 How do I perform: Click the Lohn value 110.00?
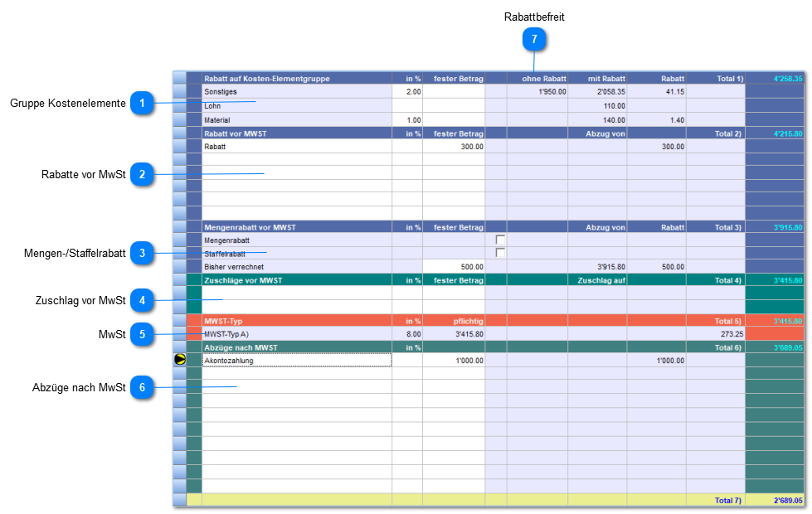tap(614, 106)
